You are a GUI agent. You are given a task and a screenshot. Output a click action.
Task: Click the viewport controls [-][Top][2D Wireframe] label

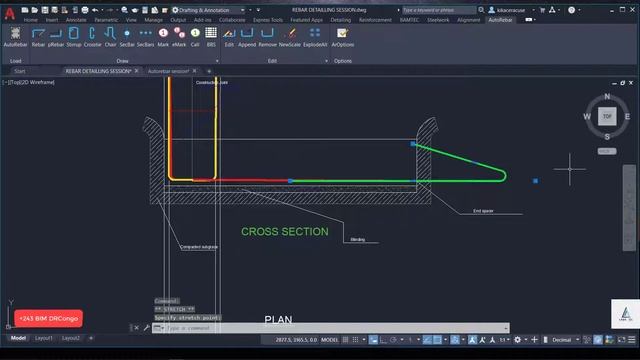(29, 82)
